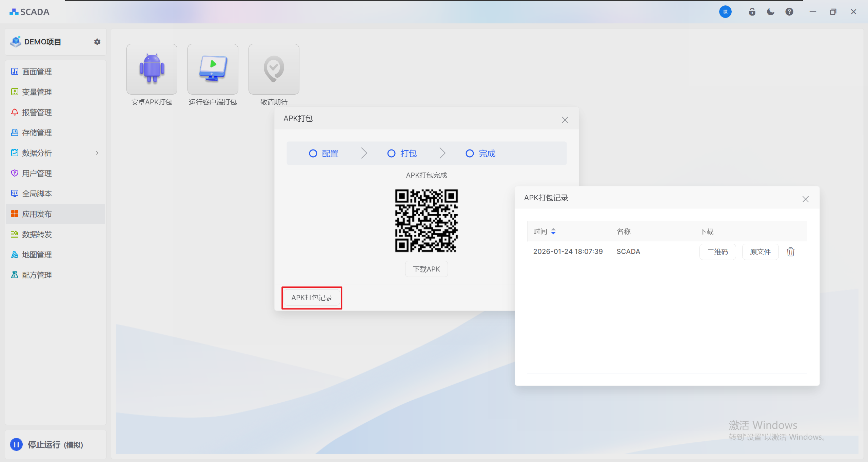Click the lock icon in title bar
Image resolution: width=868 pixels, height=462 pixels.
point(752,12)
